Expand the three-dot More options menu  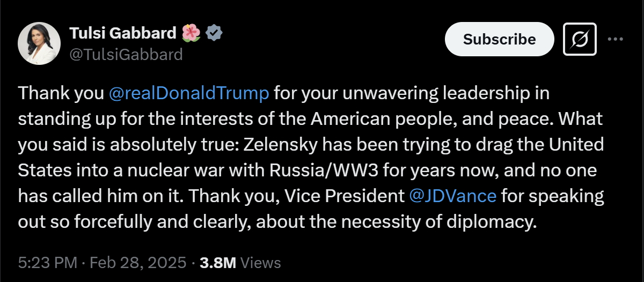(x=615, y=39)
